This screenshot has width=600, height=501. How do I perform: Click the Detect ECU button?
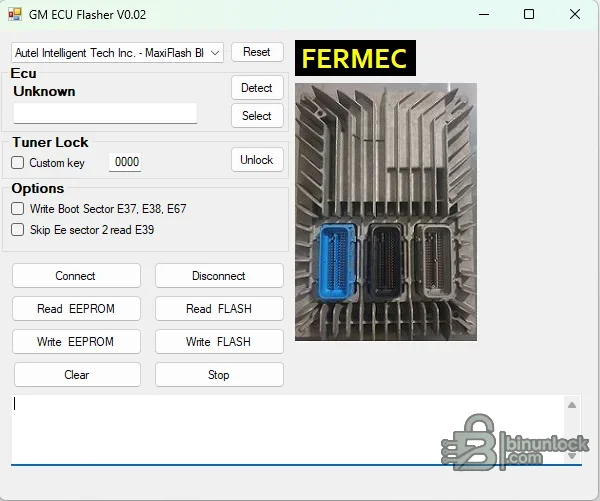257,88
